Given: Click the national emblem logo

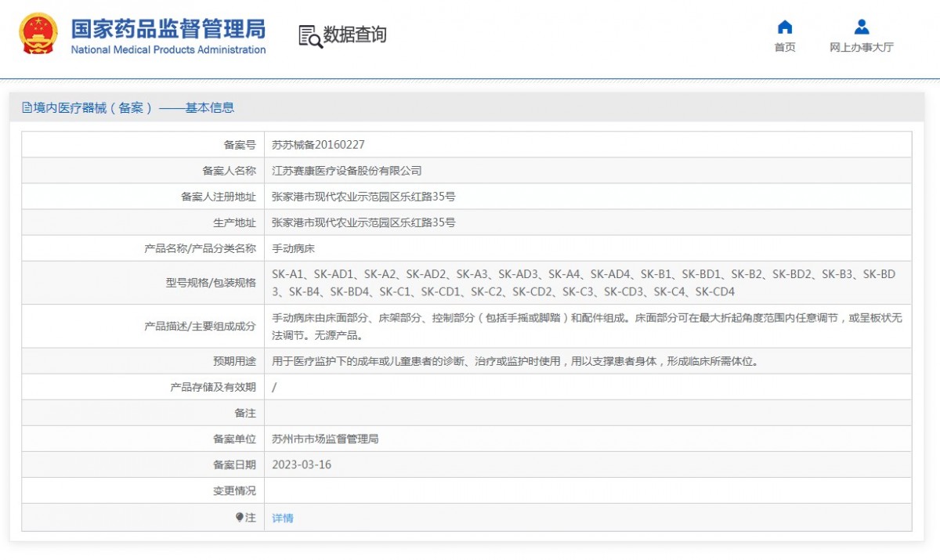Looking at the screenshot, I should click(38, 34).
